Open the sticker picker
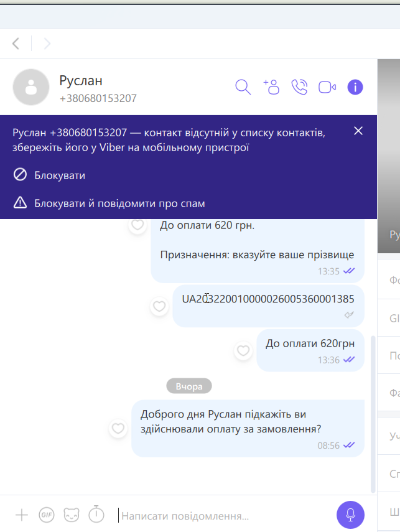Screen dimensions: 400x532 point(72,515)
